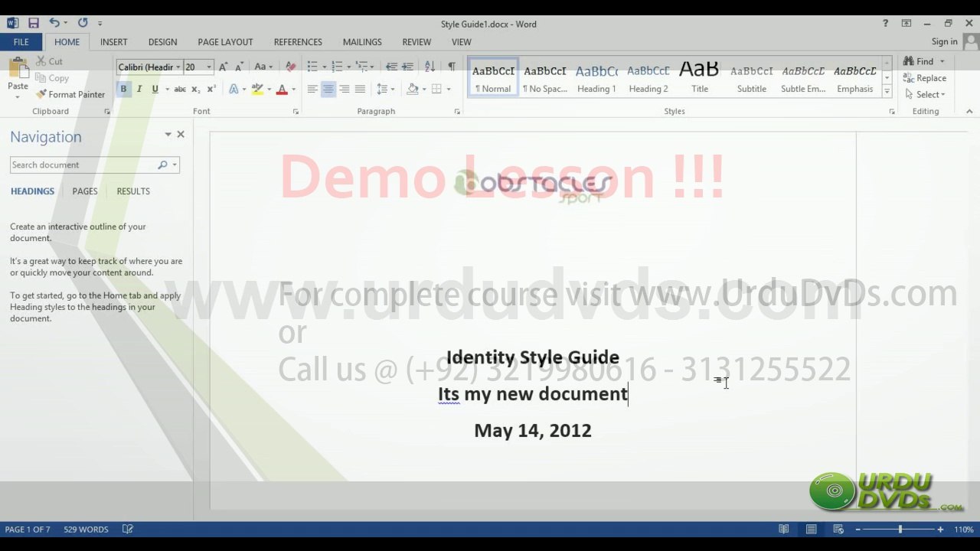This screenshot has width=980, height=551.
Task: Click Web Layout view icon
Action: (838, 530)
